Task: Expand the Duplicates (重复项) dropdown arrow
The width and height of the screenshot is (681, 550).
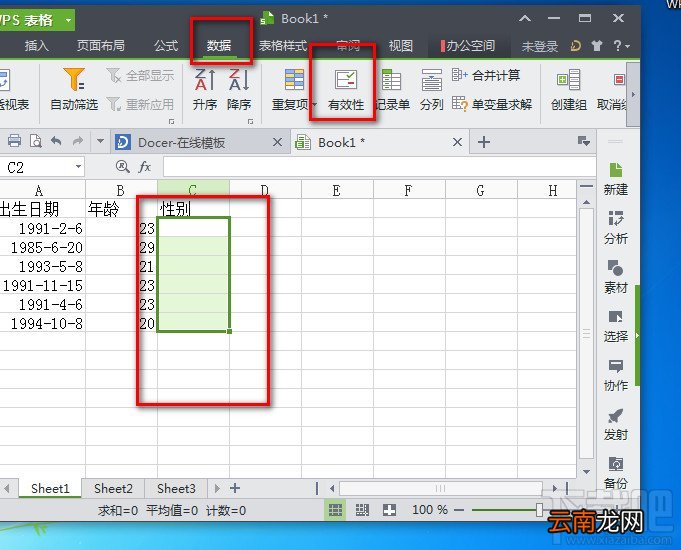Action: click(x=314, y=105)
